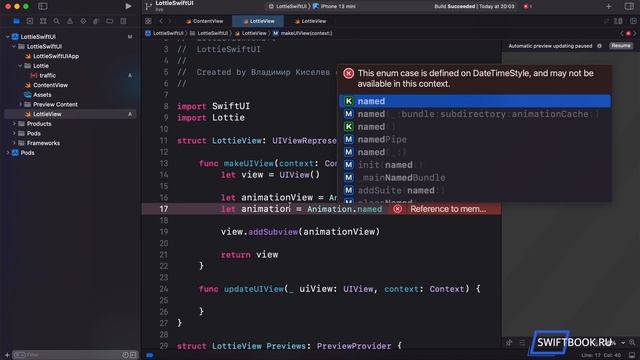The height and width of the screenshot is (360, 640).
Task: Add editor on right icon
Action: [x=633, y=21]
